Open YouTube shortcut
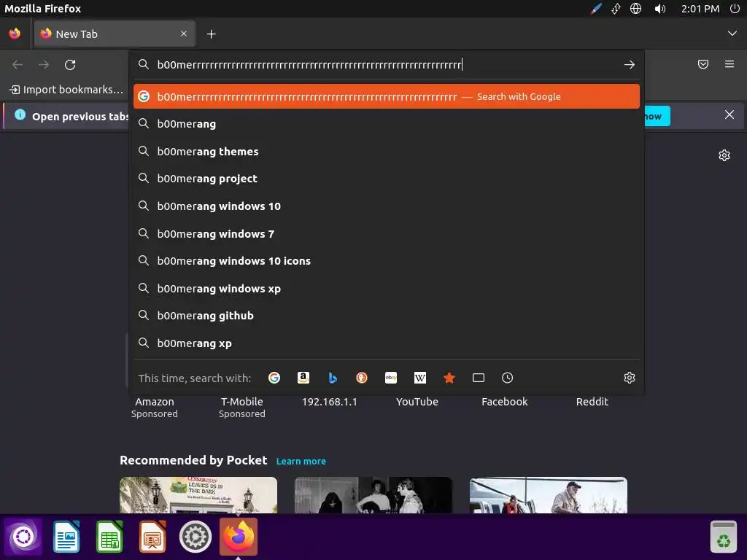 [x=417, y=402]
